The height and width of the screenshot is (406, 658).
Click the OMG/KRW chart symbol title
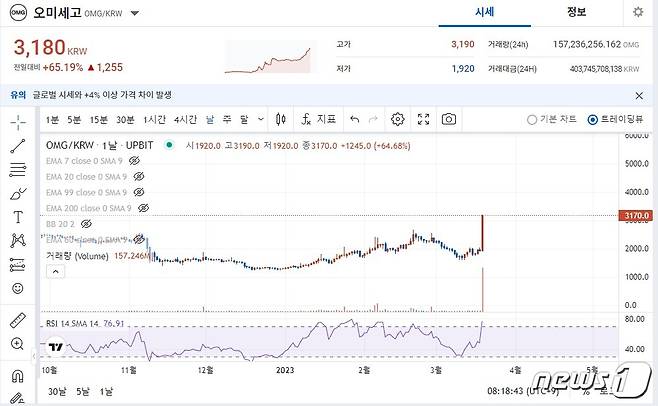99,145
